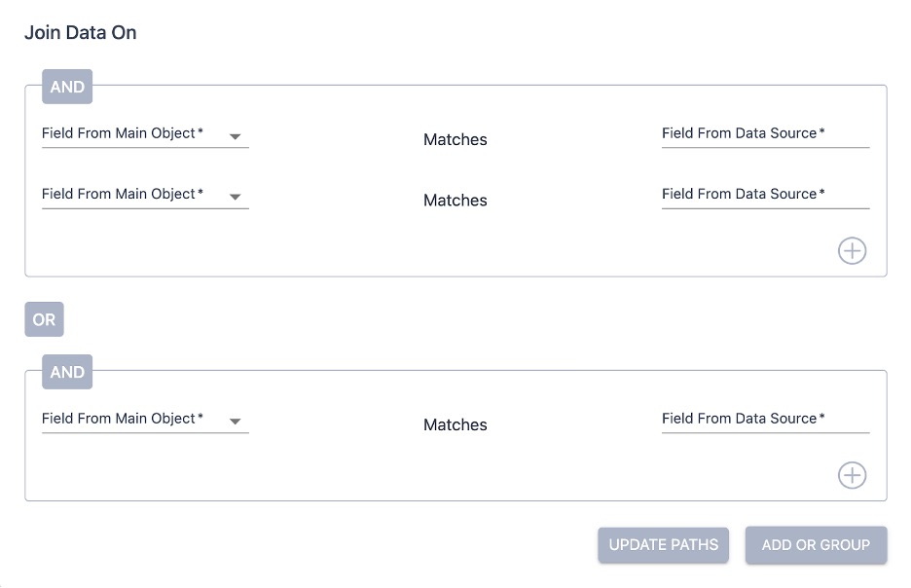Focus second row's Field From Data Source input
The width and height of the screenshot is (911, 588).
point(765,195)
